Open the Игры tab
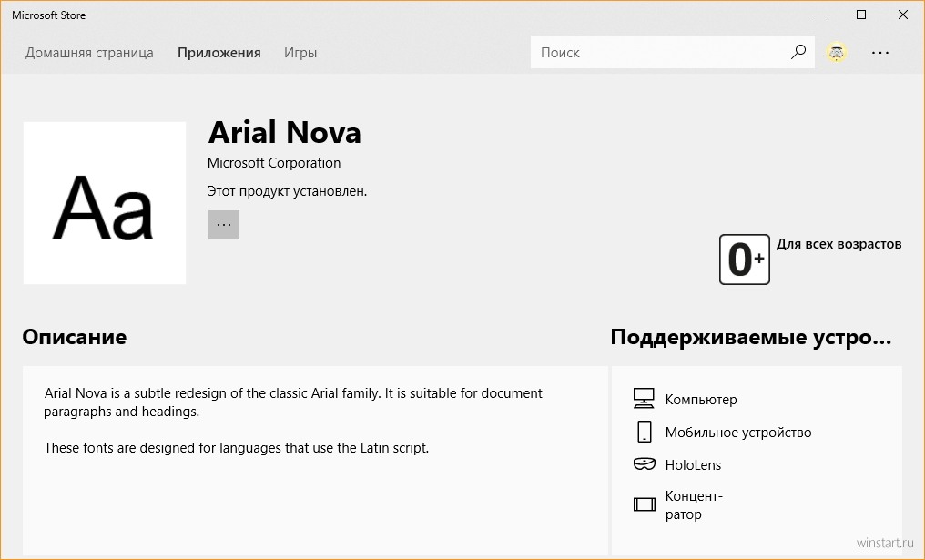Image resolution: width=925 pixels, height=560 pixels. 300,53
